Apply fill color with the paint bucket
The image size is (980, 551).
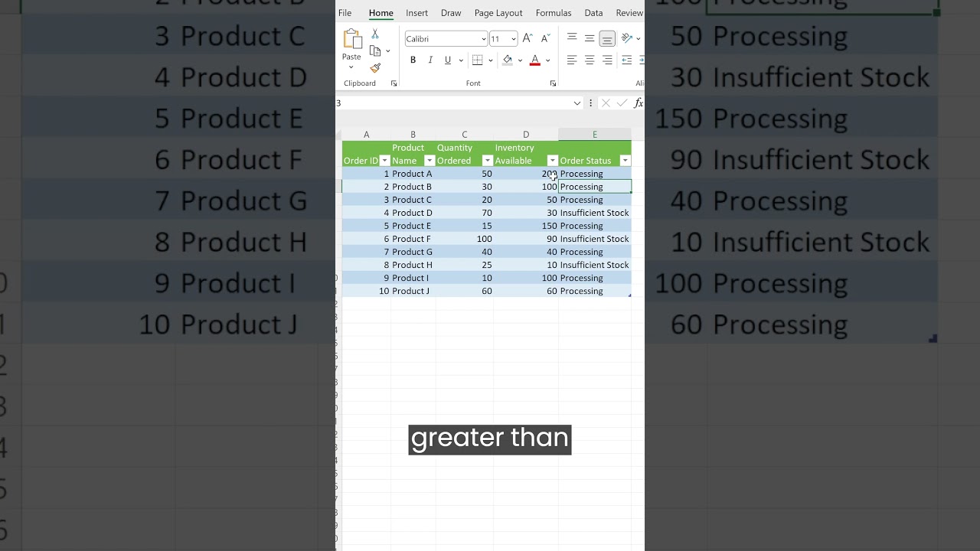point(507,60)
